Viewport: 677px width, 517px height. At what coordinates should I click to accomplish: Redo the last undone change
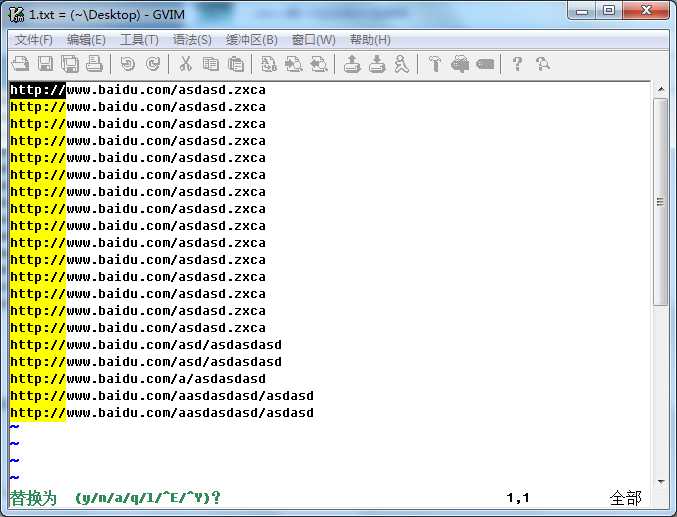(153, 64)
